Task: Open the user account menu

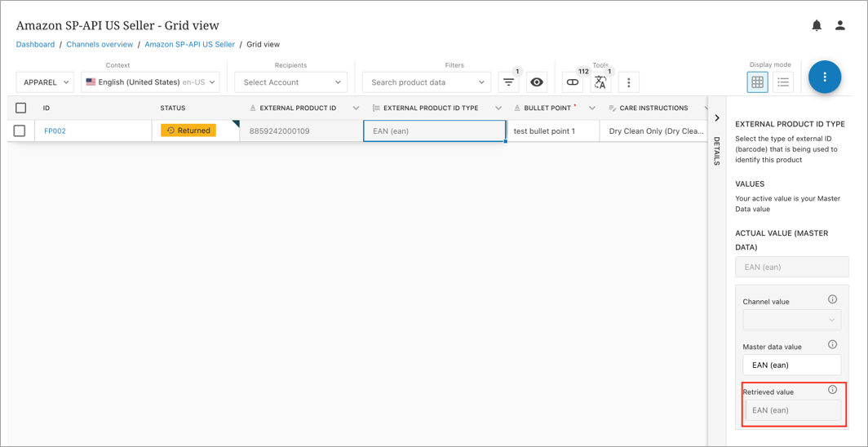Action: pos(840,25)
